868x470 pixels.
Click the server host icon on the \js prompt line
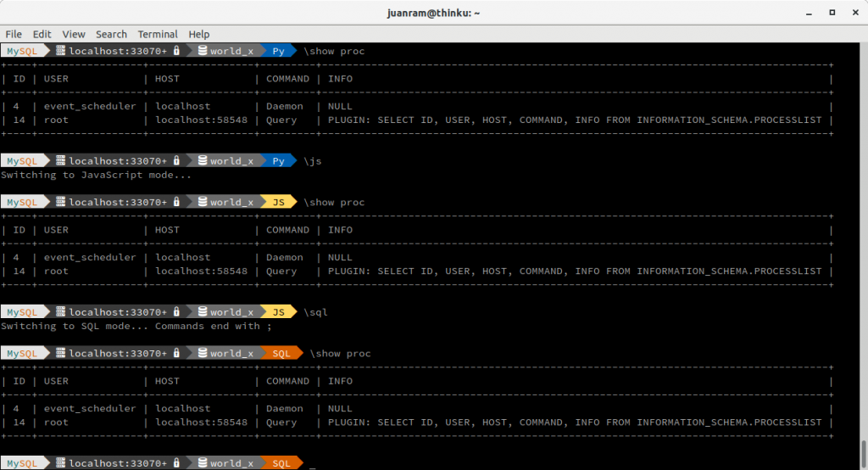click(x=61, y=161)
